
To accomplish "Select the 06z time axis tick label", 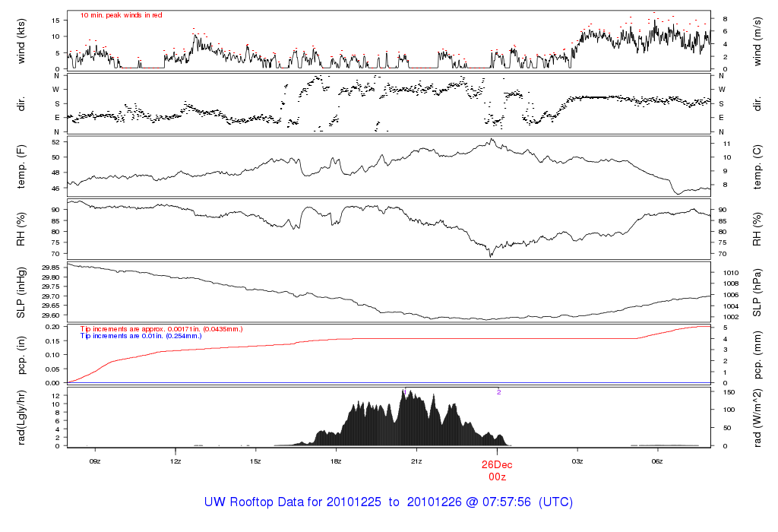I will 657,461.
